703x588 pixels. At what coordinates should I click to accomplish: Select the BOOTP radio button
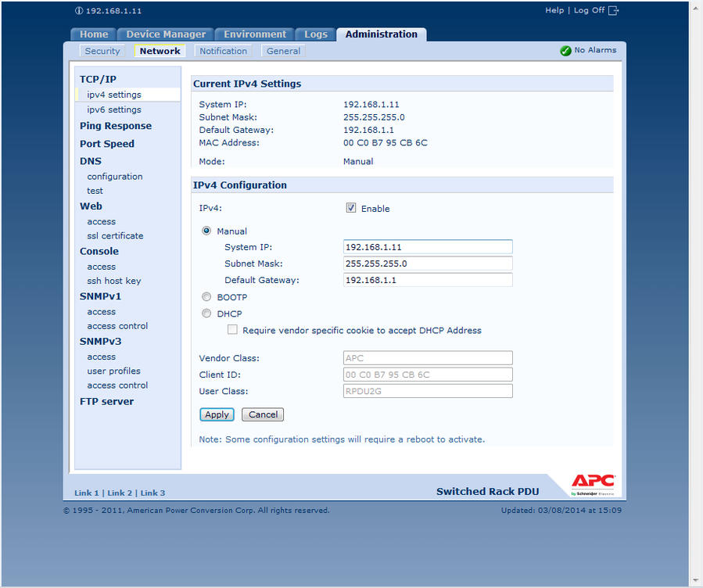[206, 297]
